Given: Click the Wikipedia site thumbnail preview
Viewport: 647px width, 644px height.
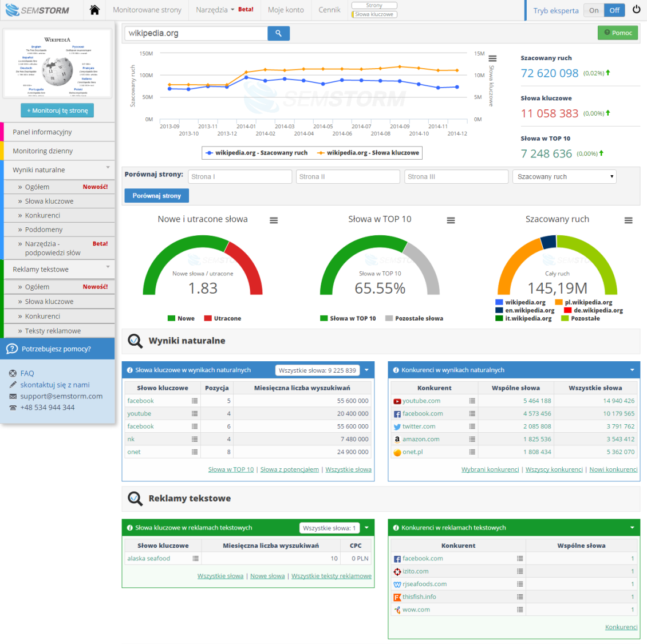Looking at the screenshot, I should (x=57, y=64).
